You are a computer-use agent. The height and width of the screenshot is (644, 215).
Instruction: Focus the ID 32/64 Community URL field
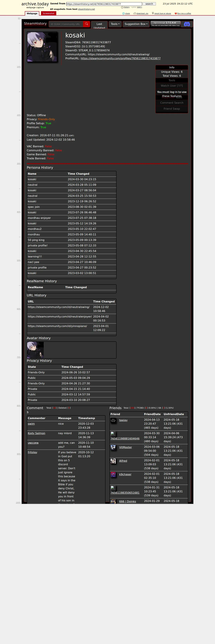click(x=66, y=24)
